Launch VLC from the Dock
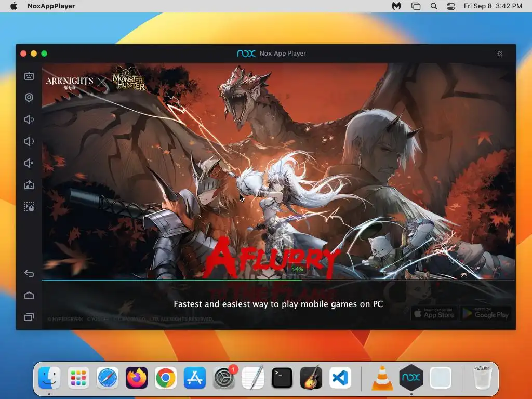The image size is (532, 399). [382, 378]
